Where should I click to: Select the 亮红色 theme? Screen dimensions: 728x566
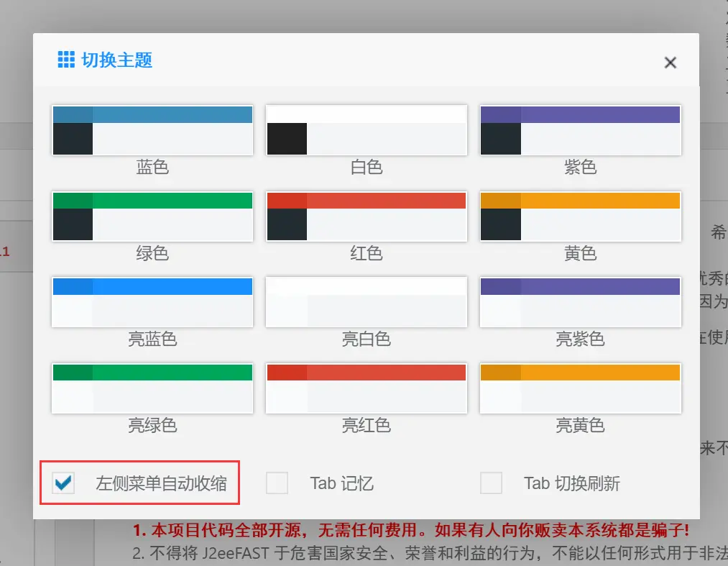pos(367,388)
